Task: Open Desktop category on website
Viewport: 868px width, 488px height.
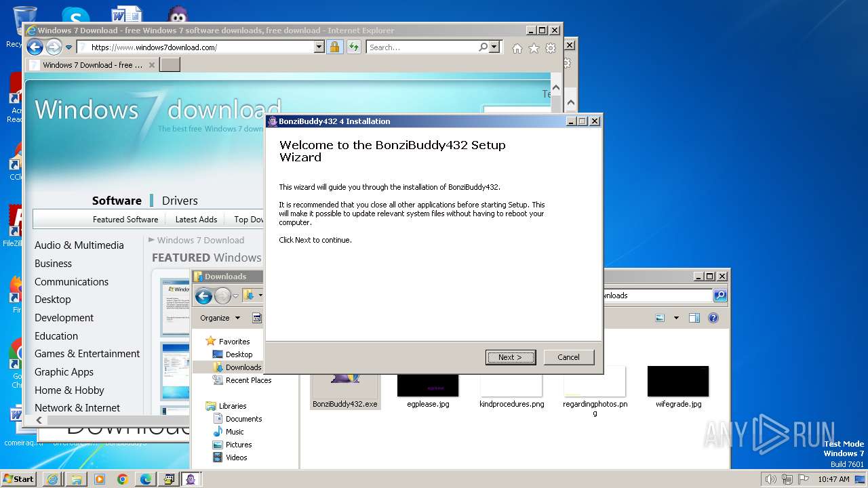Action: [53, 300]
